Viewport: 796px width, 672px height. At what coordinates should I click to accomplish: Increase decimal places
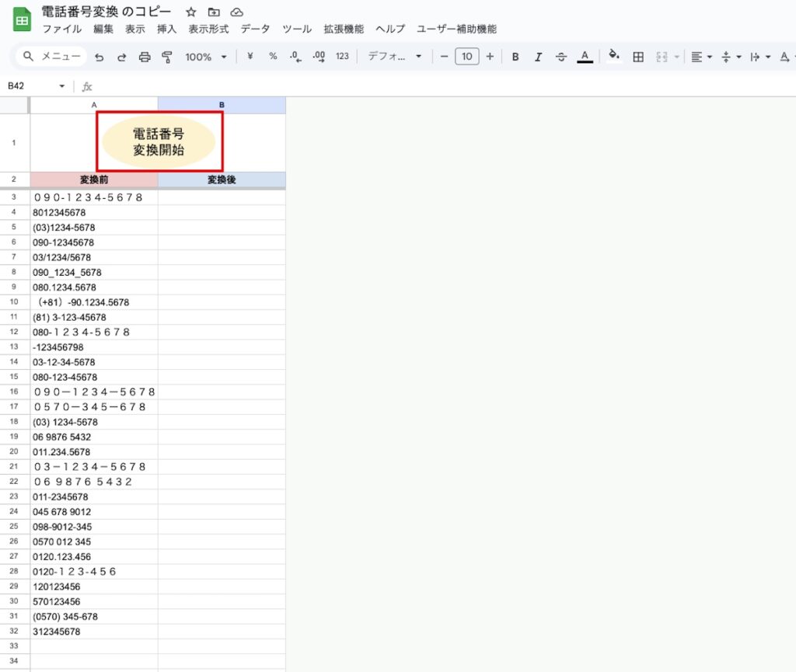pos(319,56)
